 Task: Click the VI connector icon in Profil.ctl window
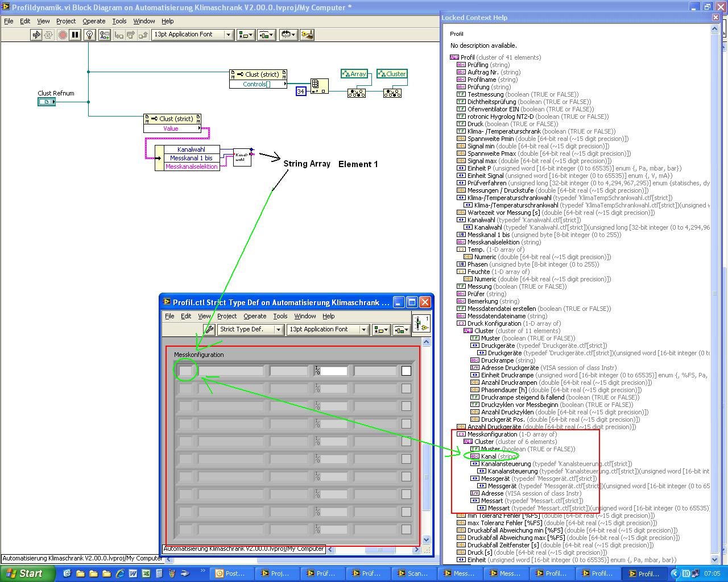pos(421,323)
